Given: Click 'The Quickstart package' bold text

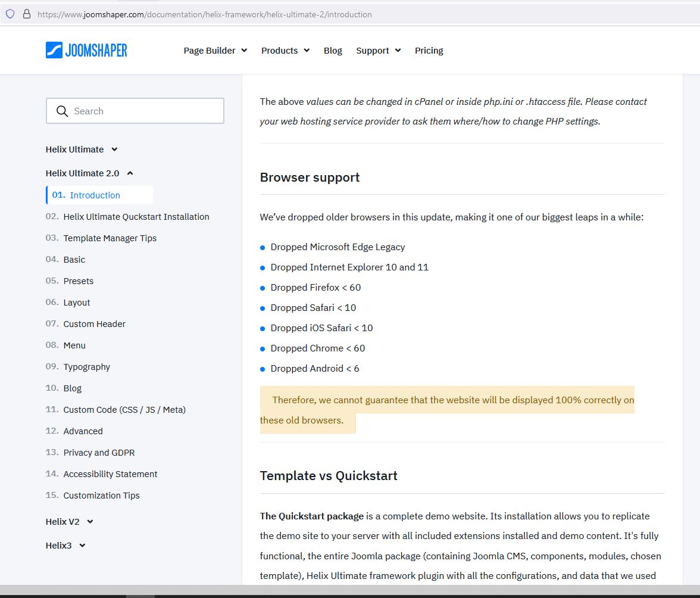Looking at the screenshot, I should 312,516.
